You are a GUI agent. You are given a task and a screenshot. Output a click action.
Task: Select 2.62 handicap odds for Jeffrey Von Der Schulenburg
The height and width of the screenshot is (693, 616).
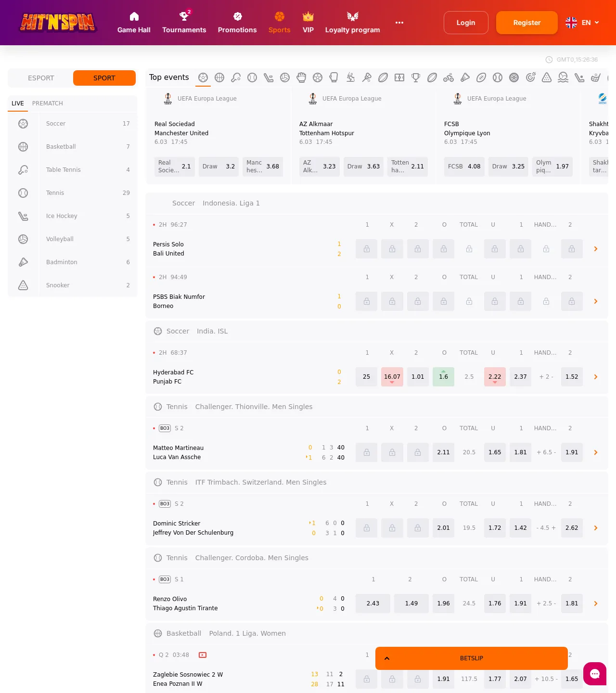pyautogui.click(x=572, y=528)
